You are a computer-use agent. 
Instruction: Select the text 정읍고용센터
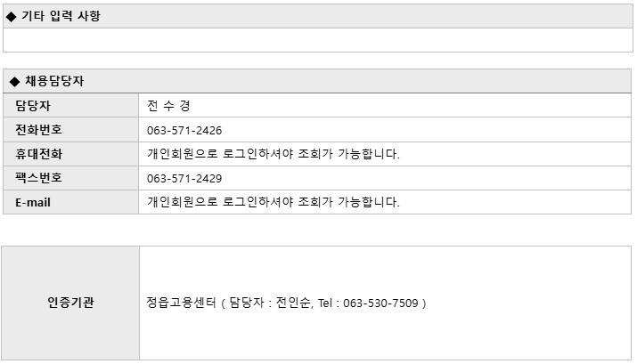click(181, 303)
